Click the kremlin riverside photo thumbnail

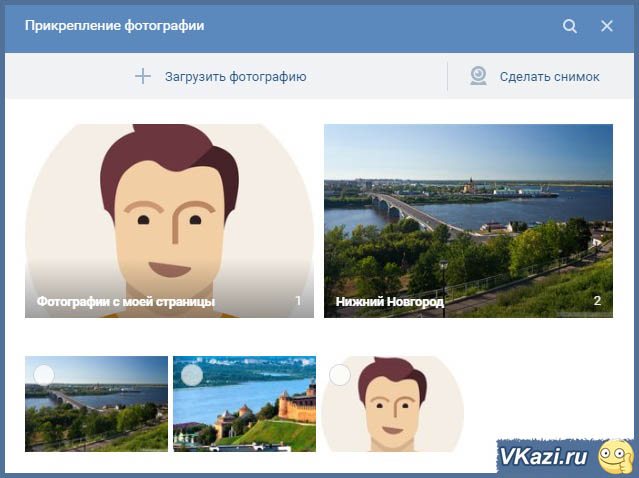245,404
